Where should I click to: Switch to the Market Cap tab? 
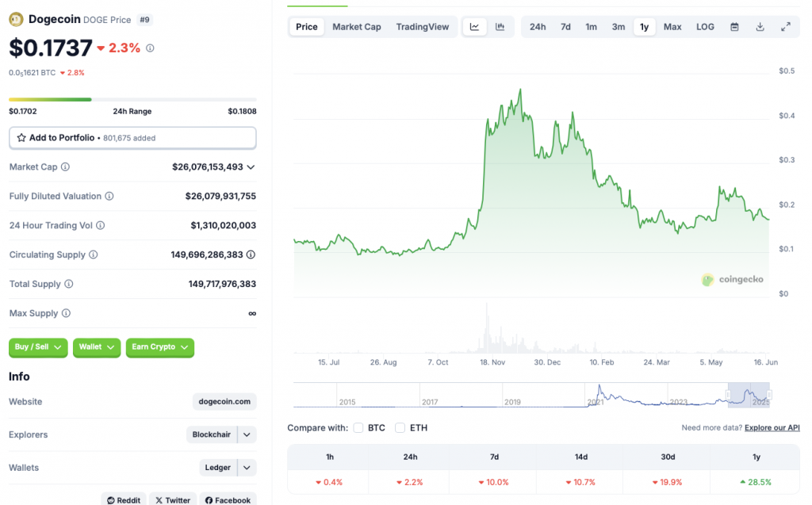coord(356,27)
